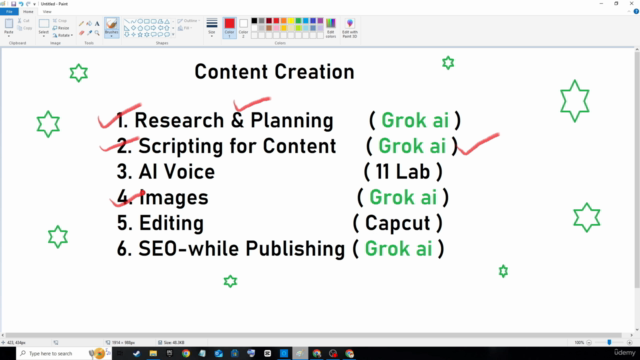This screenshot has width=640, height=360.
Task: Choose the Six-point star shape
Action: click(x=147, y=35)
